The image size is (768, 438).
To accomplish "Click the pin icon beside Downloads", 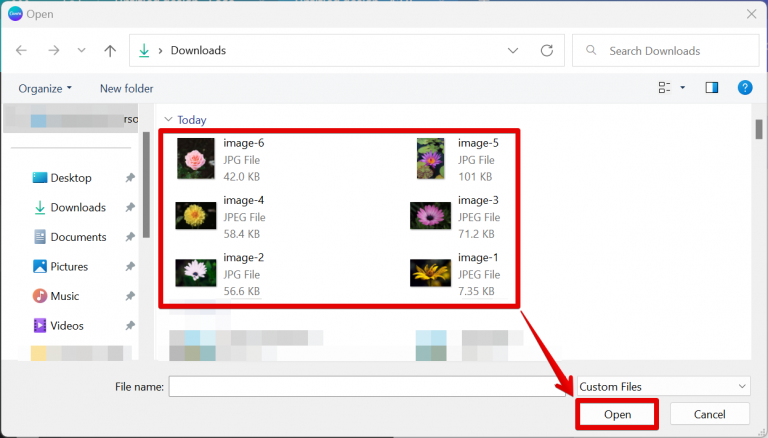I will click(x=130, y=207).
